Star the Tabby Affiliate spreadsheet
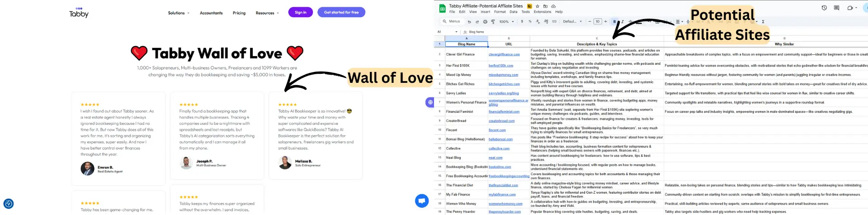Screen dimensions: 868x215 tap(538, 6)
